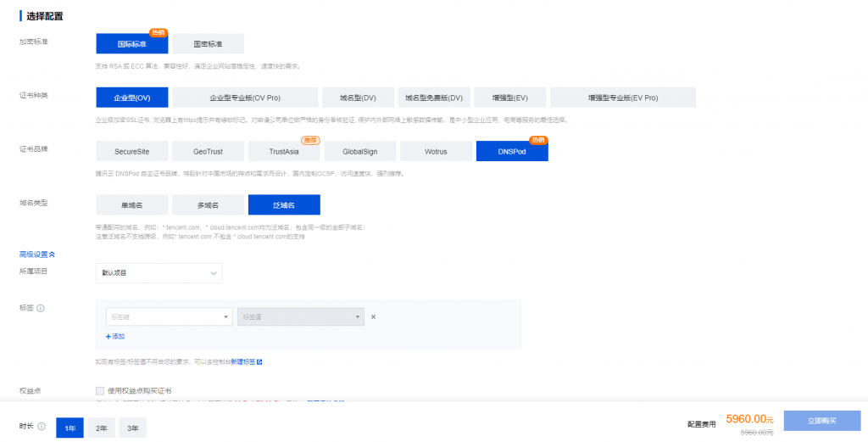Select 域名型(DV) certificate type

pyautogui.click(x=359, y=98)
